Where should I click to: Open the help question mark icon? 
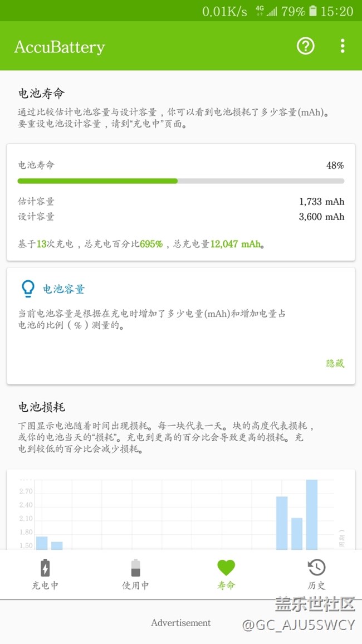click(x=306, y=46)
